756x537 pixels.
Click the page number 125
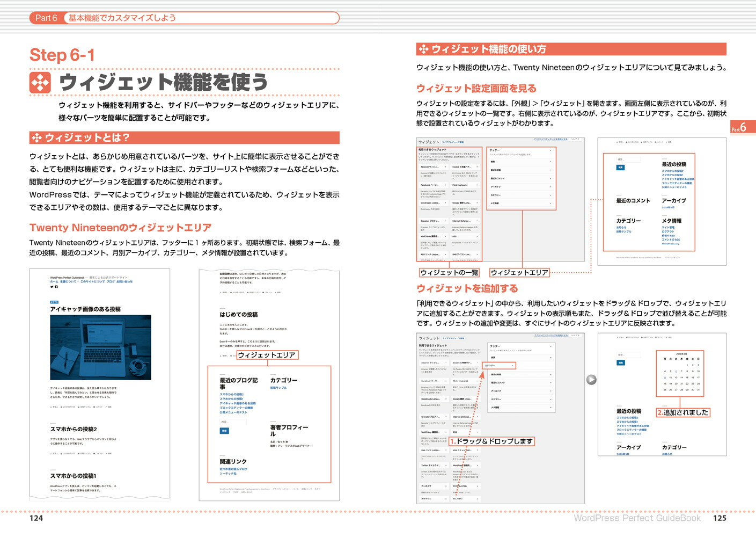coord(720,518)
